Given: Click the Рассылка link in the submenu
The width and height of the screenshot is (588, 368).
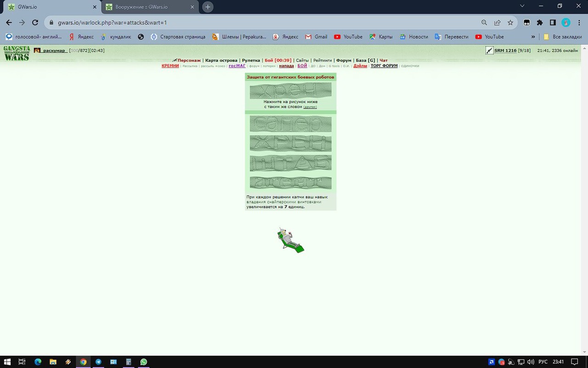Looking at the screenshot, I should pos(190,66).
